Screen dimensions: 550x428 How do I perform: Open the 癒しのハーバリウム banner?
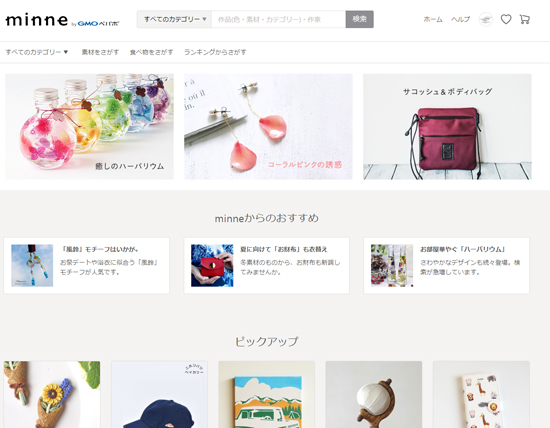tap(89, 127)
